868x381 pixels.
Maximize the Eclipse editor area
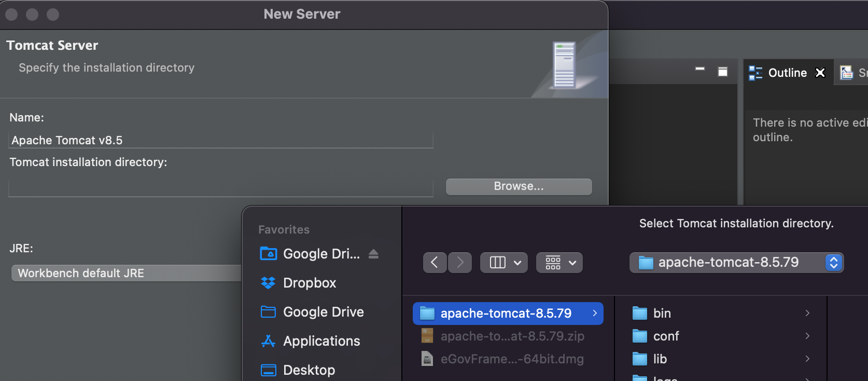point(723,72)
